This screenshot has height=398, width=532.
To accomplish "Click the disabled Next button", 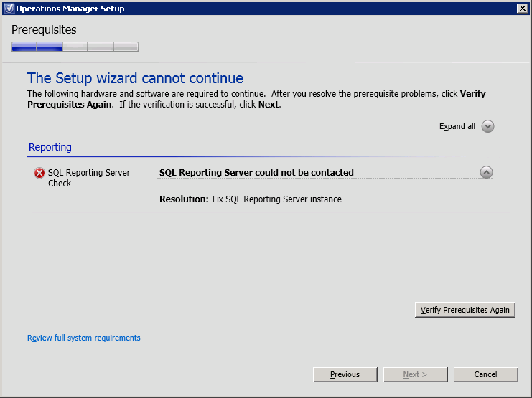I will [x=415, y=374].
